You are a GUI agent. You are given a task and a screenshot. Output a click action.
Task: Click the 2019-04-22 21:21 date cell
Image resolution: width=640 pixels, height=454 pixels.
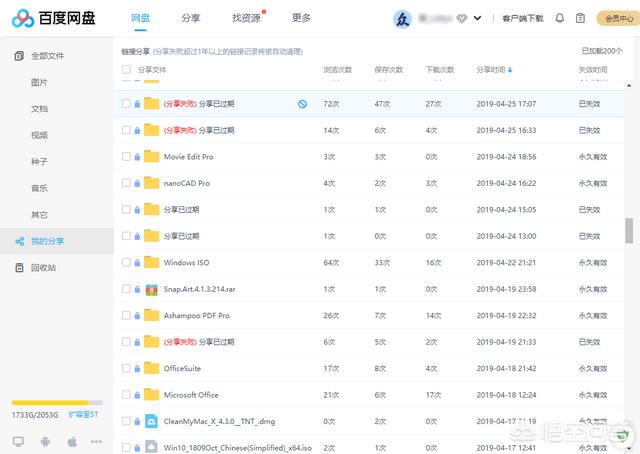point(506,263)
